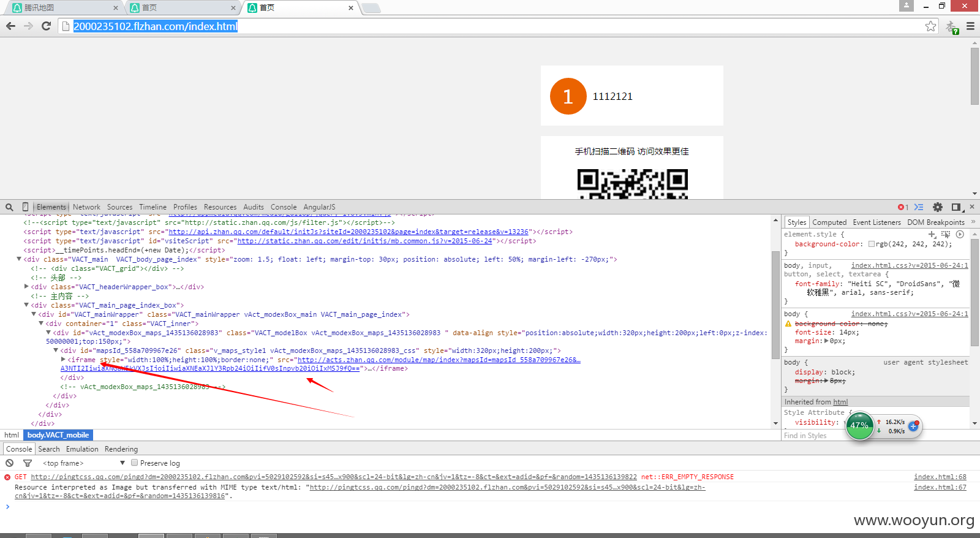Viewport: 980px width, 538px height.
Task: Select the Event Listeners tab
Action: pos(876,222)
